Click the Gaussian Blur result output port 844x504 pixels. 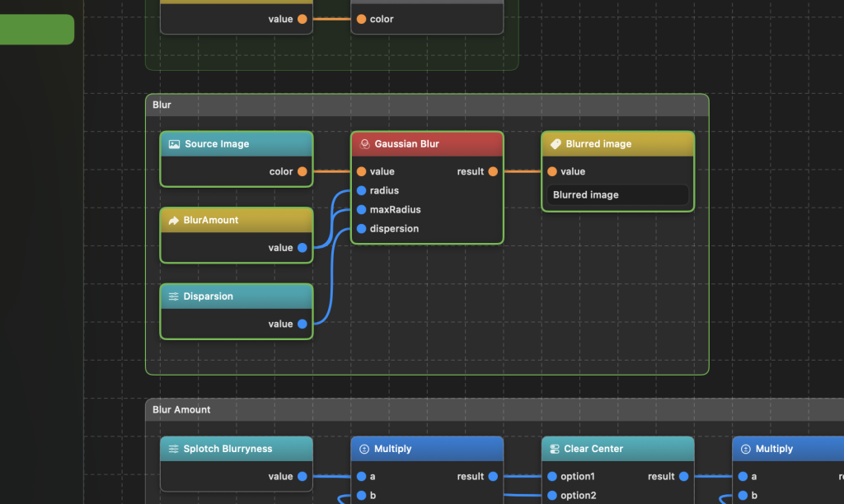[493, 171]
